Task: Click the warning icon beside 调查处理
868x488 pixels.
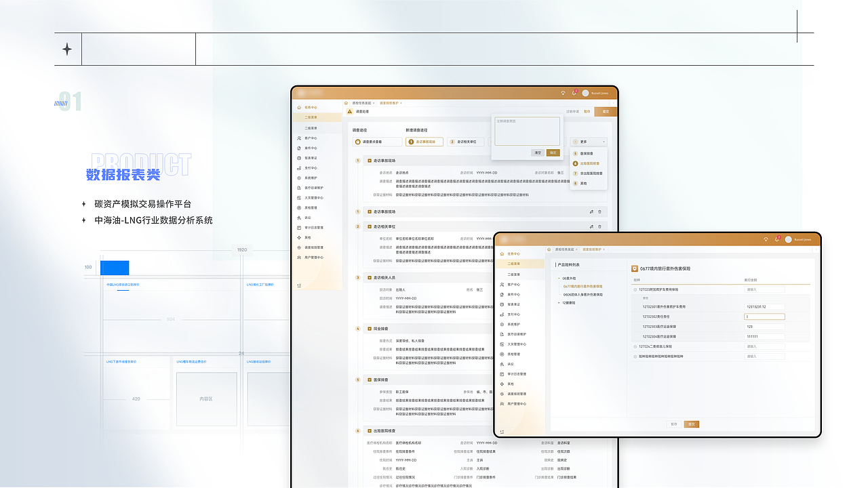Action: pos(350,111)
